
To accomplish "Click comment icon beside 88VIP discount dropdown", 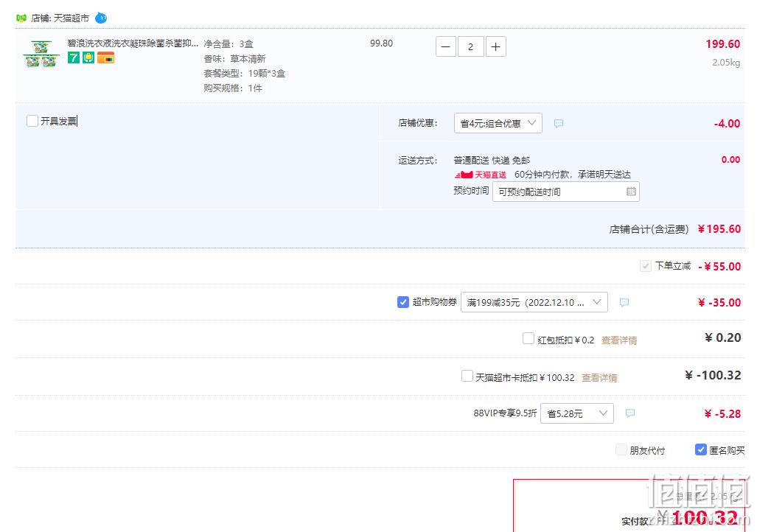I will point(630,413).
